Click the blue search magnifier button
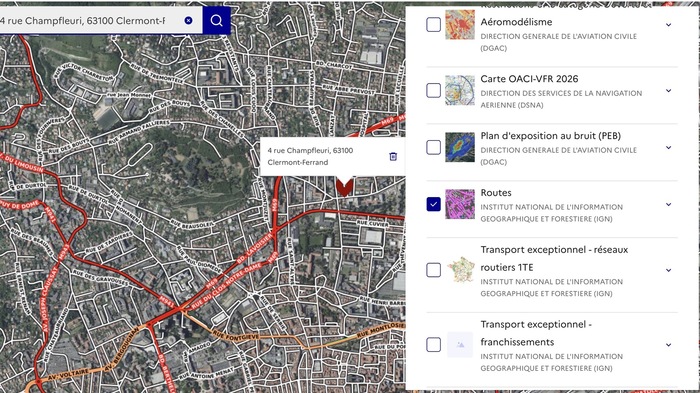Image resolution: width=700 pixels, height=393 pixels. click(x=217, y=21)
